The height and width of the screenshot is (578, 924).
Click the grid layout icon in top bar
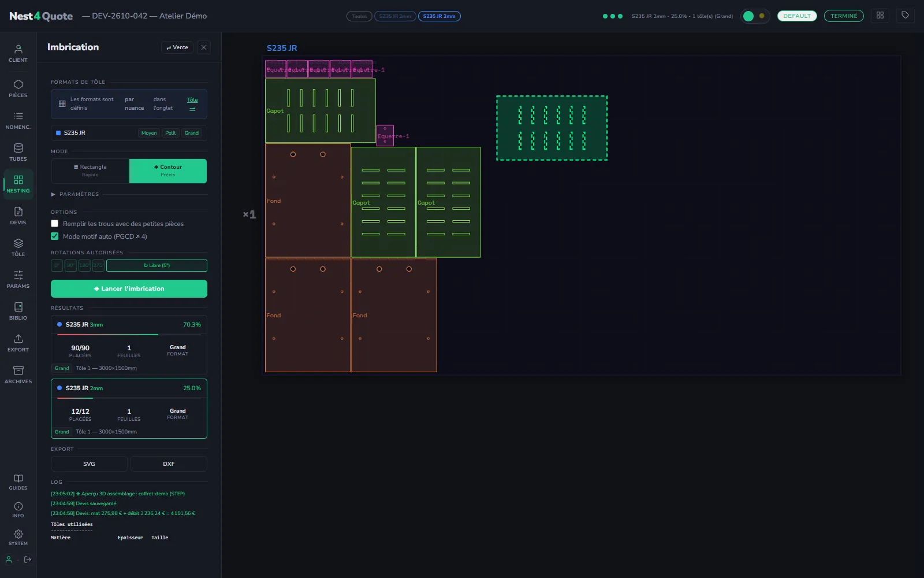(880, 16)
